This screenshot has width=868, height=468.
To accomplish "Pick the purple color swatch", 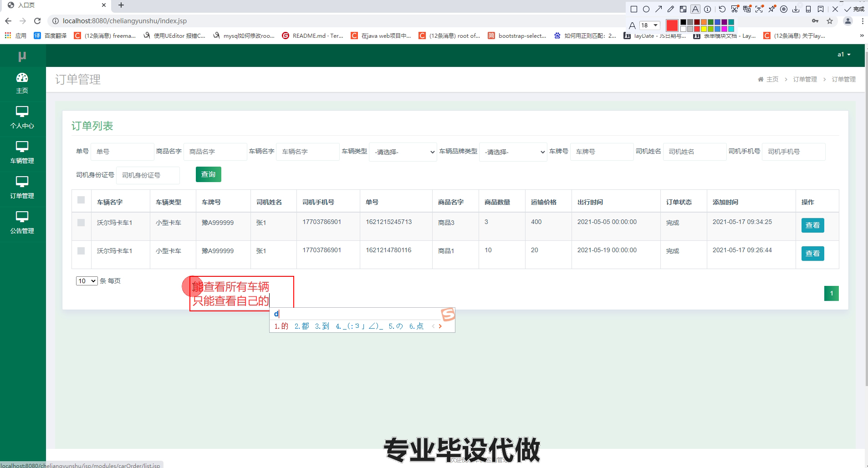I will coord(724,22).
